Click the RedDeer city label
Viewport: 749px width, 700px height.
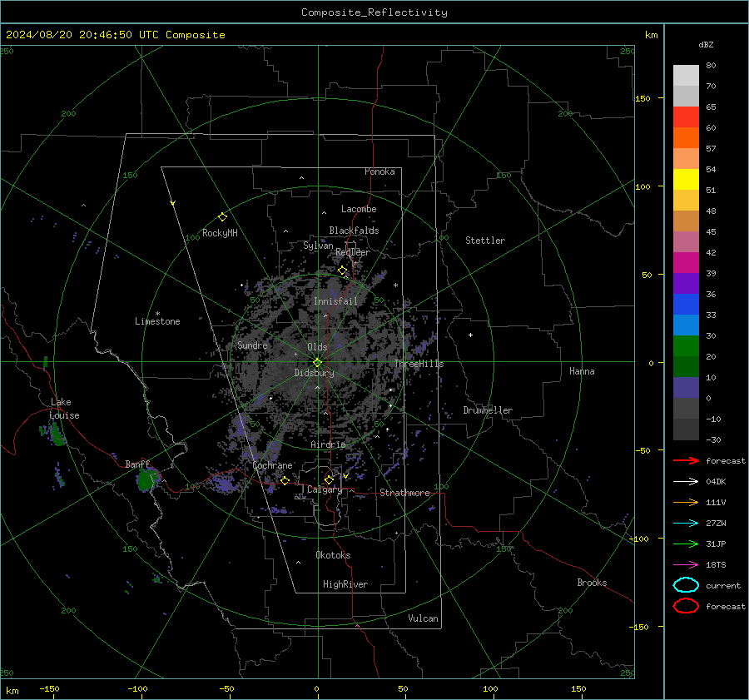point(353,252)
